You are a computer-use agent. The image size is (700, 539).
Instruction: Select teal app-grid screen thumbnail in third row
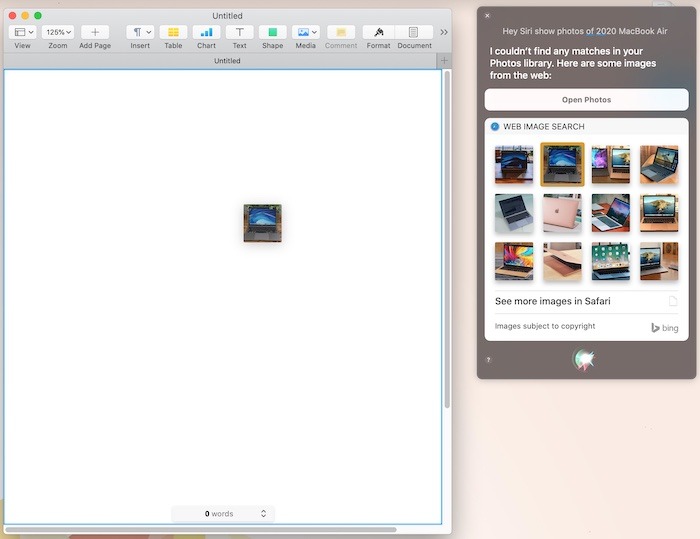pyautogui.click(x=611, y=261)
